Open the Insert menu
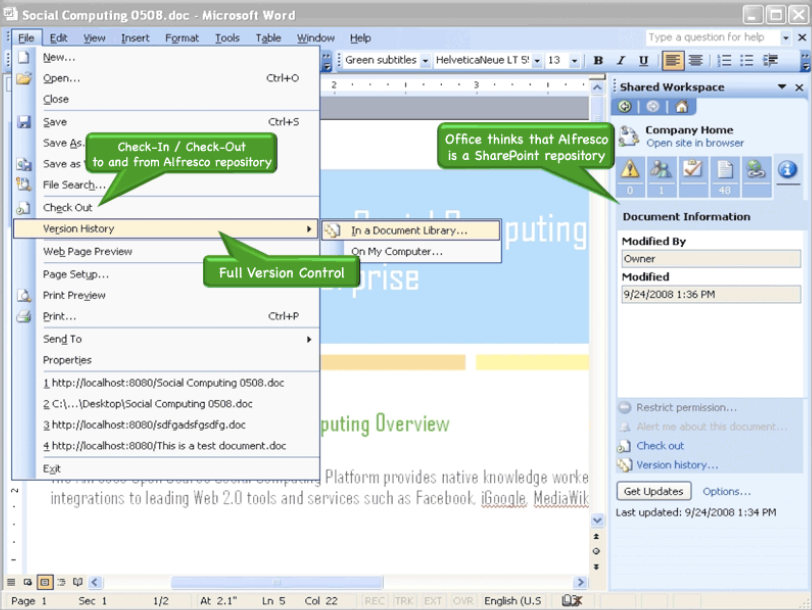 pos(135,38)
